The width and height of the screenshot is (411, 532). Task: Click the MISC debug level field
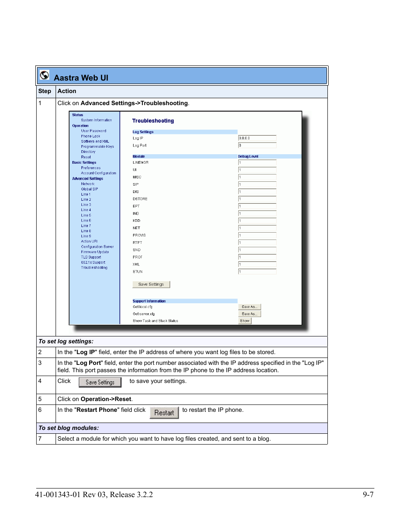coord(257,177)
